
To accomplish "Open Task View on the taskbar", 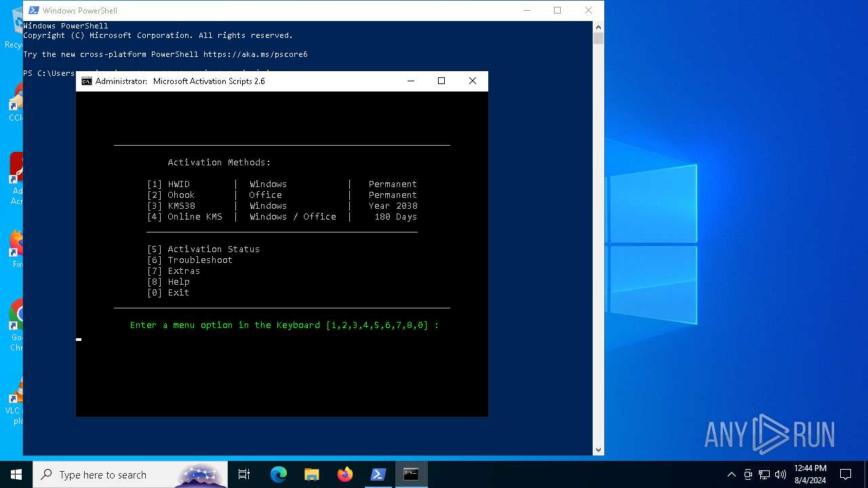I will [x=244, y=474].
